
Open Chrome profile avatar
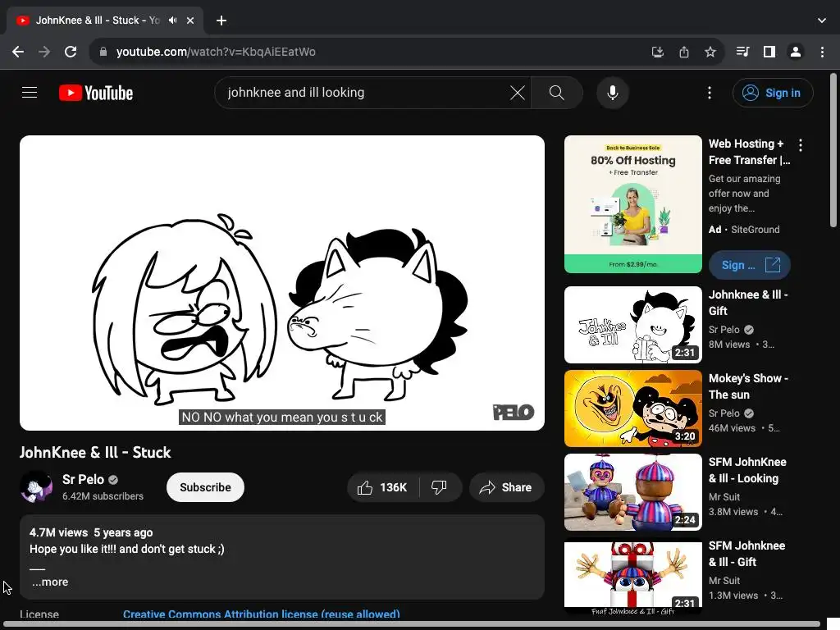click(x=796, y=52)
